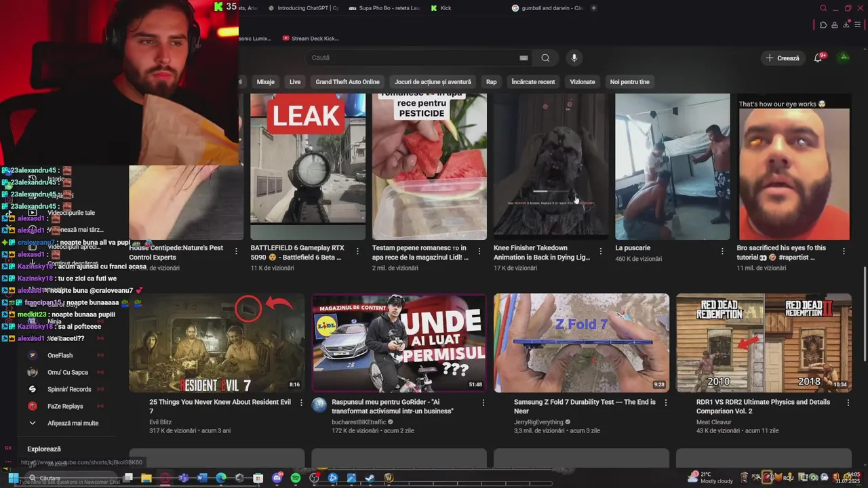Open options for House Centipede short
The image size is (868, 488).
pyautogui.click(x=236, y=251)
